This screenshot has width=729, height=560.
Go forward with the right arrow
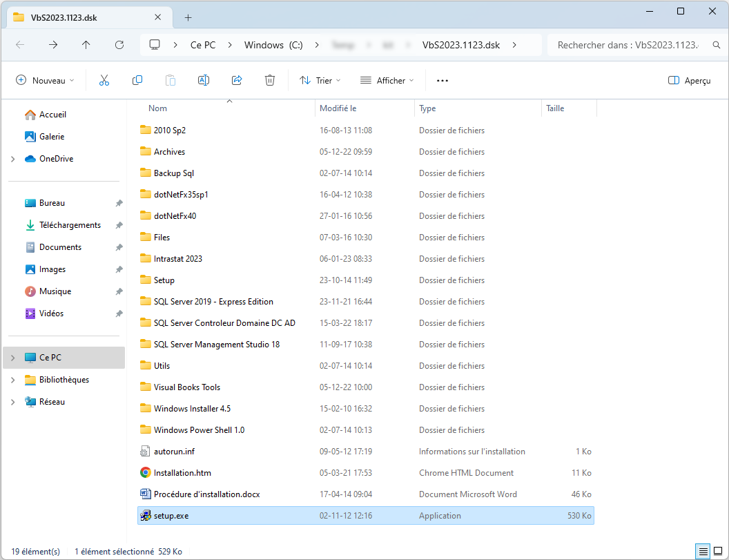click(x=53, y=45)
